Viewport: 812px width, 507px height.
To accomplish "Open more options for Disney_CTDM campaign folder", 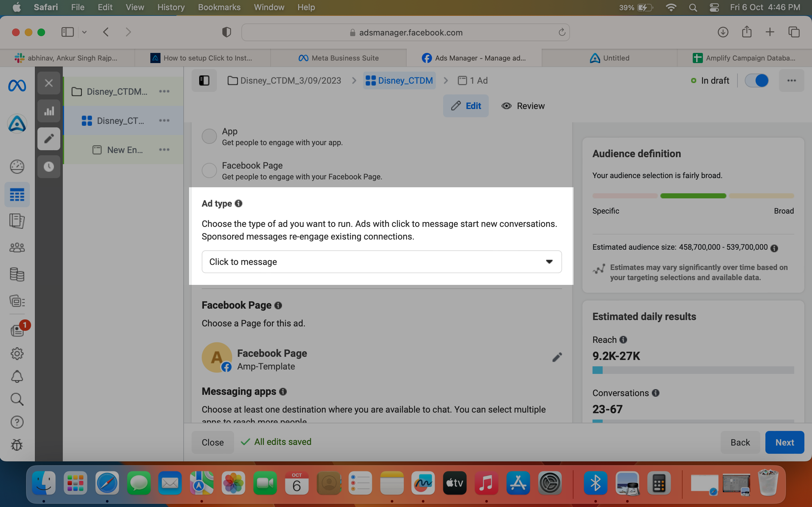I will tap(164, 92).
